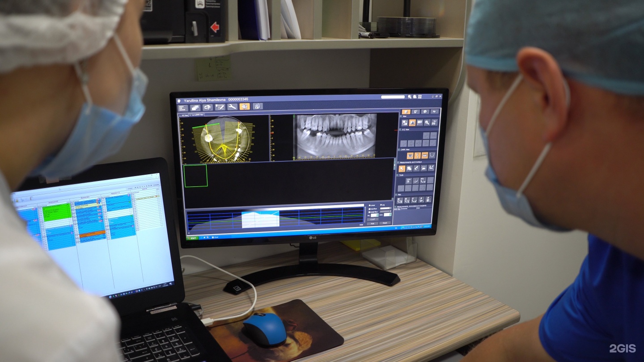Click the orange appointment block in laptop schedule
644x362 pixels.
click(x=92, y=234)
